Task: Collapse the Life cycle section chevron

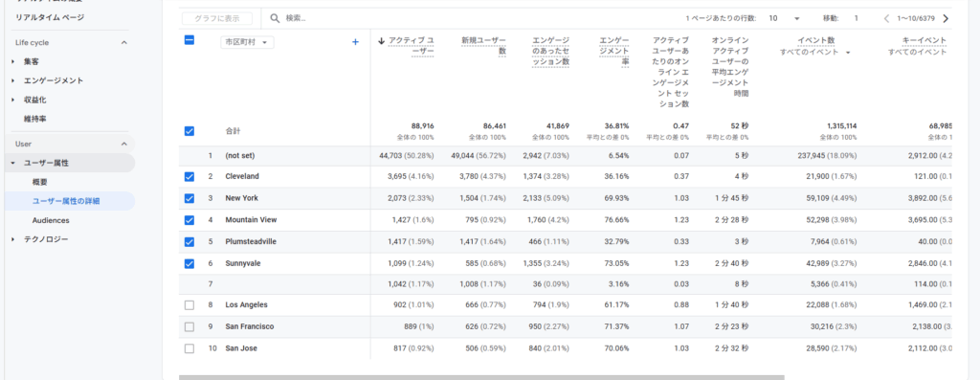Action: [123, 42]
